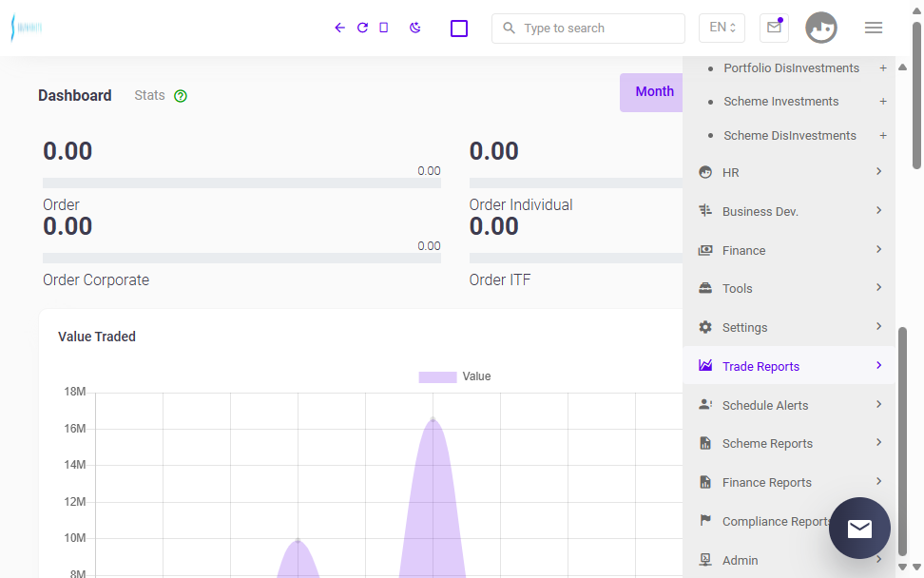Click the Admin icon

705,559
